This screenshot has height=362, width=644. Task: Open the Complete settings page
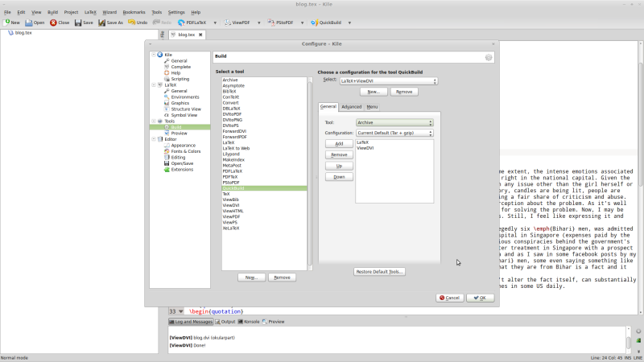point(180,67)
